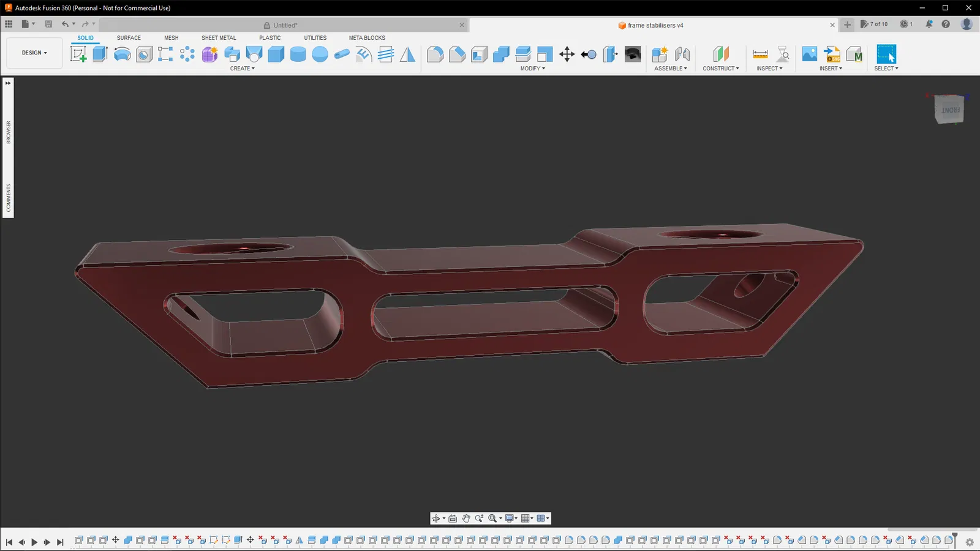Select the Box primitive tool

[276, 54]
